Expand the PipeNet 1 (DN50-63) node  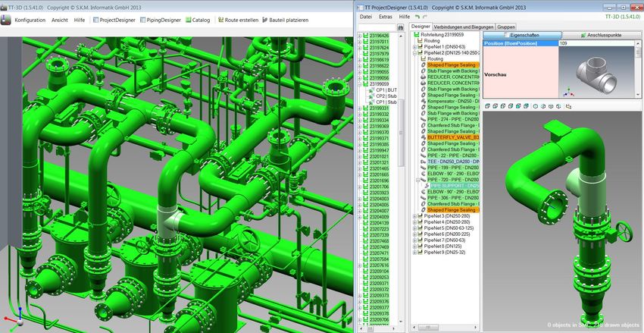(x=414, y=46)
